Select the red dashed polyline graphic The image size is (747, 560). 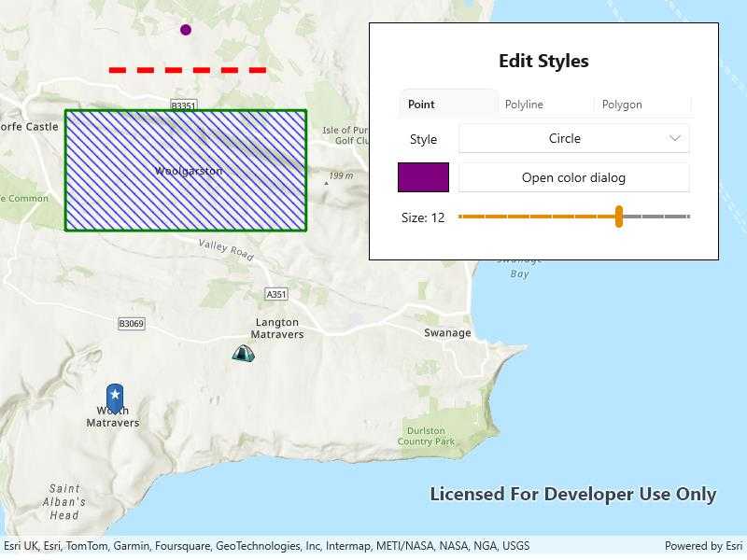pyautogui.click(x=188, y=70)
